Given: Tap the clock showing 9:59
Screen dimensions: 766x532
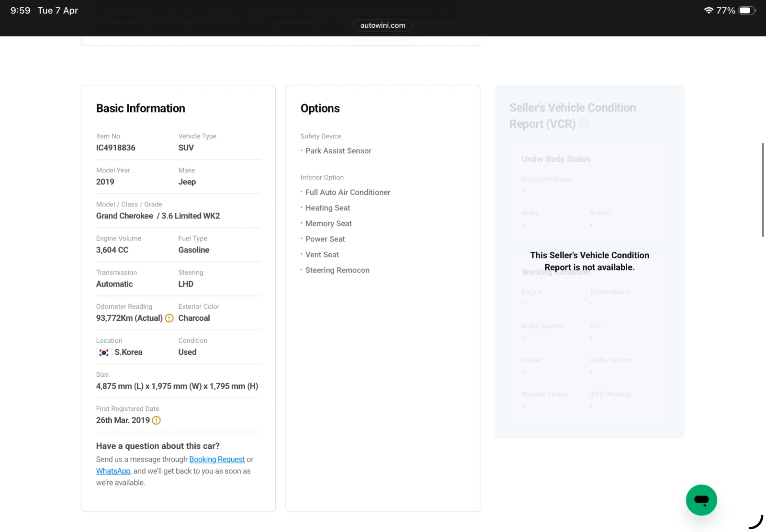Looking at the screenshot, I should click(x=21, y=11).
